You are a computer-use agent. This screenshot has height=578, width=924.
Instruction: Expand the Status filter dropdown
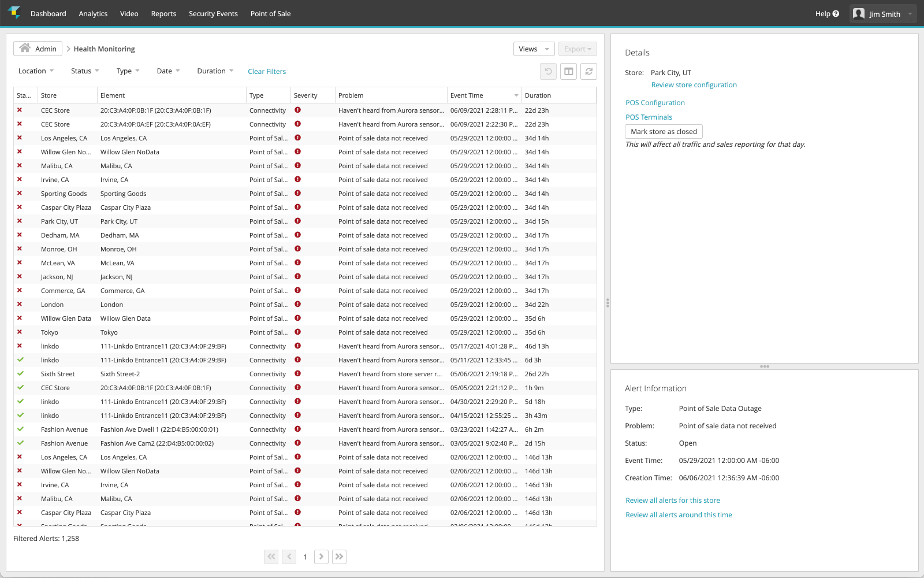pos(85,71)
